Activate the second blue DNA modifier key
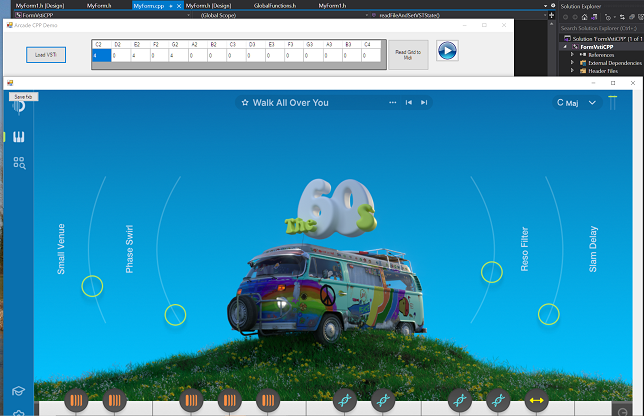 pos(383,400)
